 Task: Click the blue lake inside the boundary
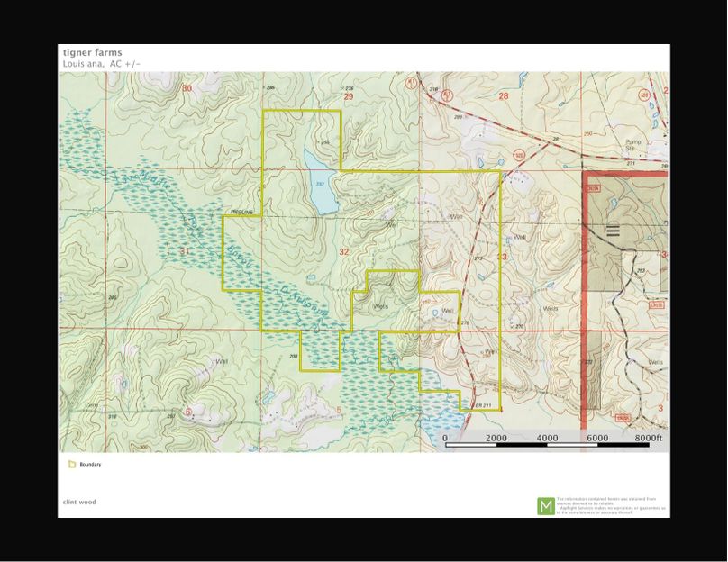(320, 185)
